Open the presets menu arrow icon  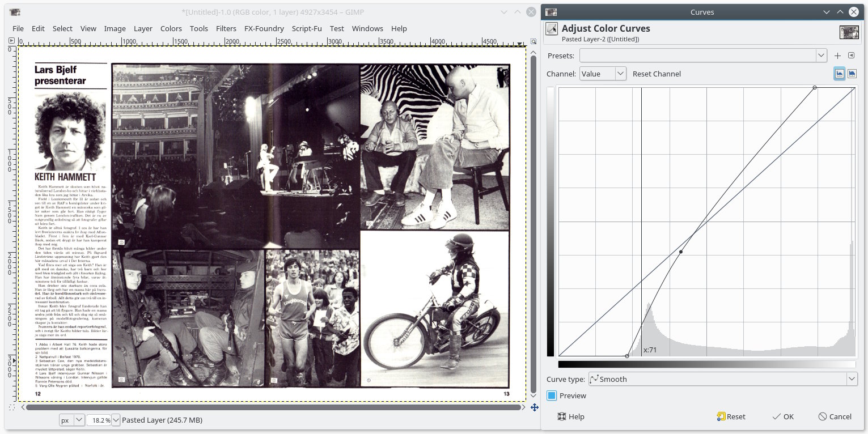click(x=851, y=56)
